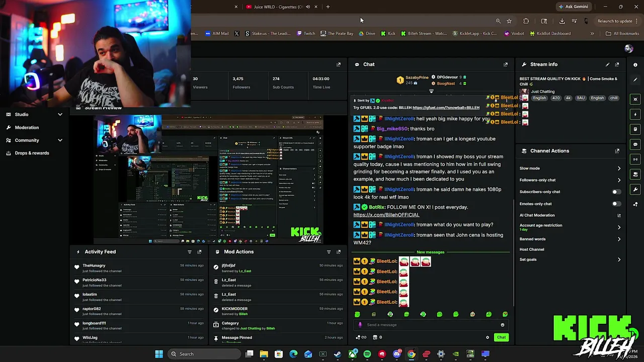Click the lightning bolt icon in right sidebar
The image size is (644, 362).
coord(635,114)
